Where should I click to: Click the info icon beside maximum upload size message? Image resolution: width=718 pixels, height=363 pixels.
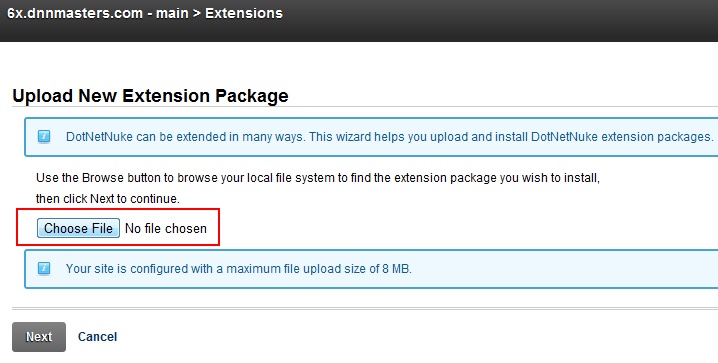click(44, 268)
